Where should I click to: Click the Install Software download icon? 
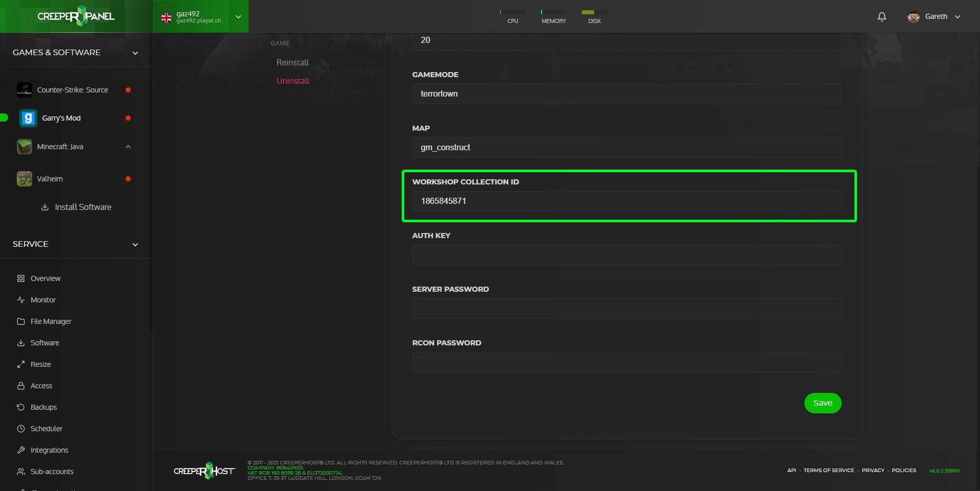pyautogui.click(x=45, y=207)
